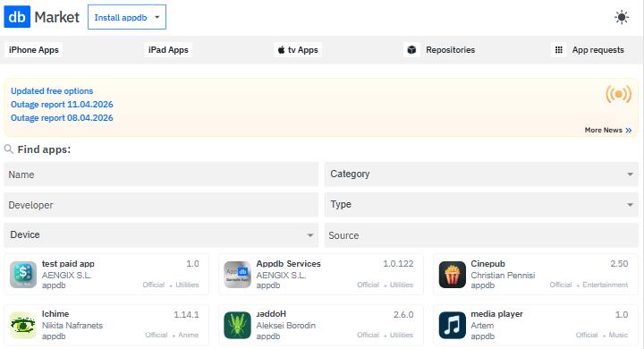644x349 pixels.
Task: Open the Updated free options news link
Action: coord(52,91)
